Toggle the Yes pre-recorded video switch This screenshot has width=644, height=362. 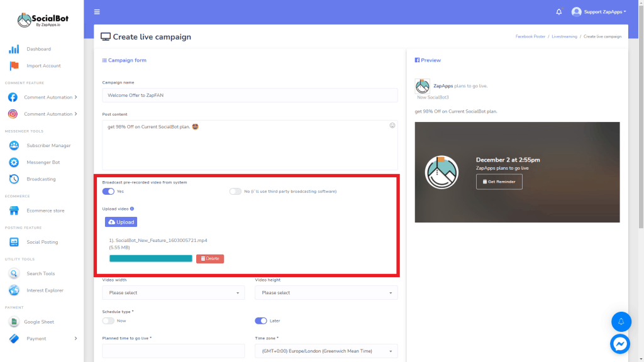(108, 192)
